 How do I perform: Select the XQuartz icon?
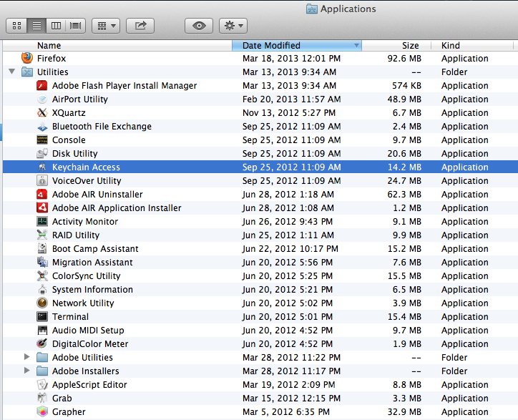click(42, 112)
